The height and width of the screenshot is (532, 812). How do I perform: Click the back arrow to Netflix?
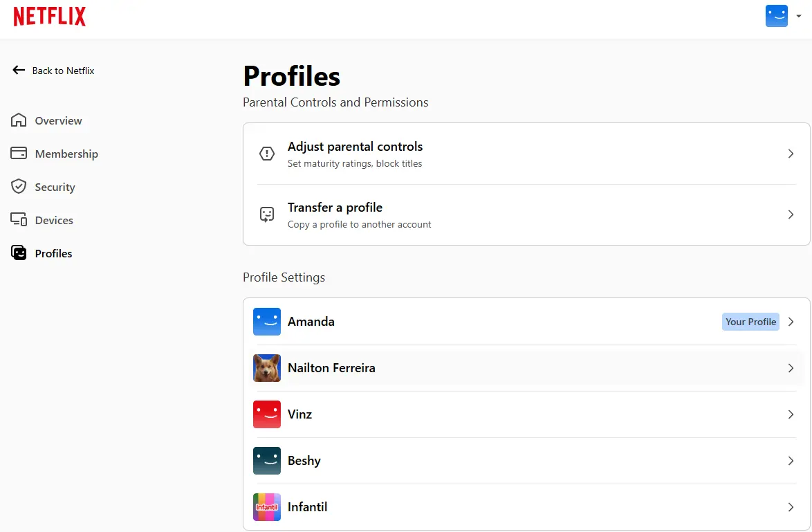click(x=19, y=70)
